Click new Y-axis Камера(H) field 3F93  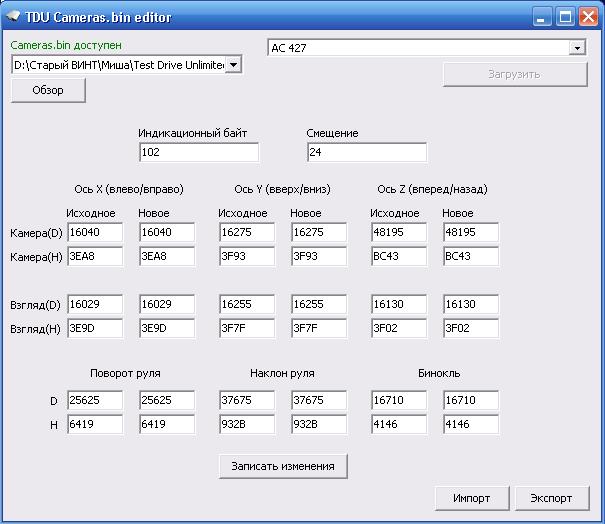pyautogui.click(x=318, y=256)
